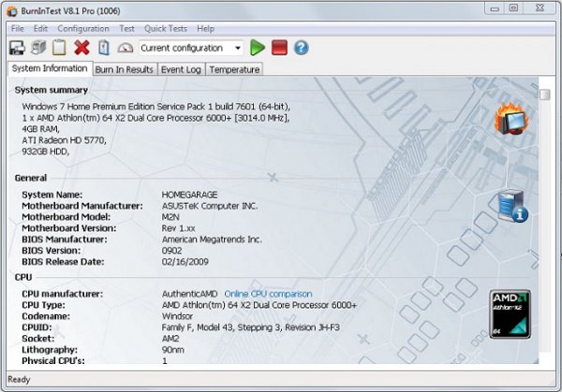562x392 pixels.
Task: Click the duty cycle gauge toolbar icon
Action: pos(126,48)
